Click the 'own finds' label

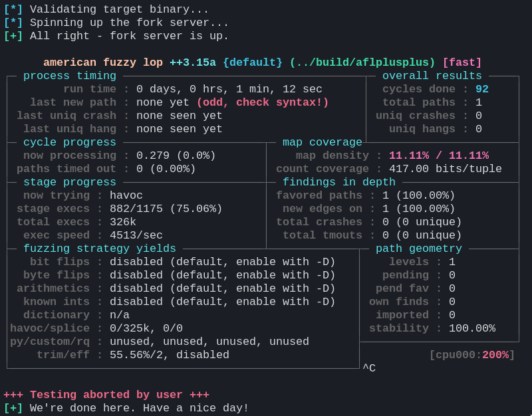coord(398,302)
